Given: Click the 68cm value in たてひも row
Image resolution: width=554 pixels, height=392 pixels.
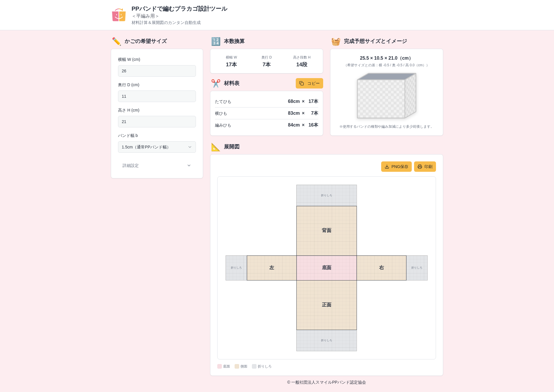Looking at the screenshot, I should (x=294, y=101).
